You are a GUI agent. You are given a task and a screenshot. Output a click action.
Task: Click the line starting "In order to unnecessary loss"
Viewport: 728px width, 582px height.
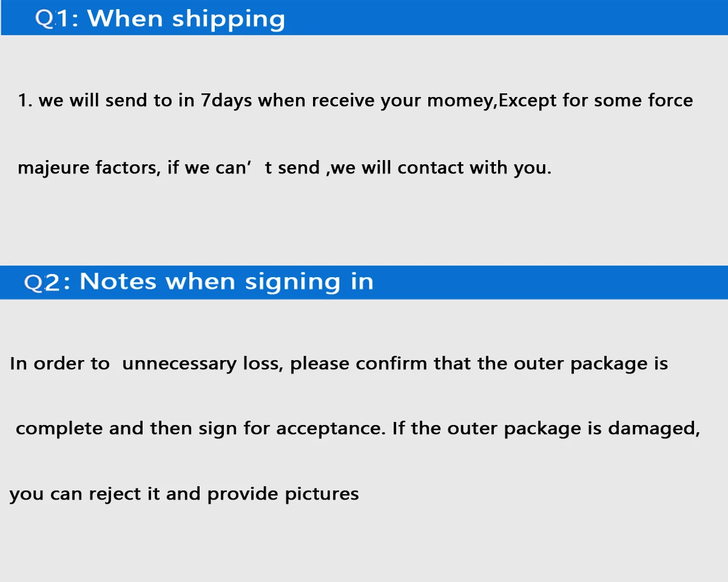(339, 364)
